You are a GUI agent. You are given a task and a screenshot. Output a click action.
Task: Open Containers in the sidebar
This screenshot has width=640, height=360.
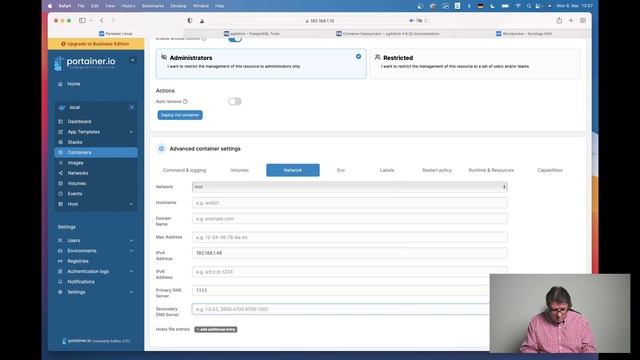click(x=96, y=153)
